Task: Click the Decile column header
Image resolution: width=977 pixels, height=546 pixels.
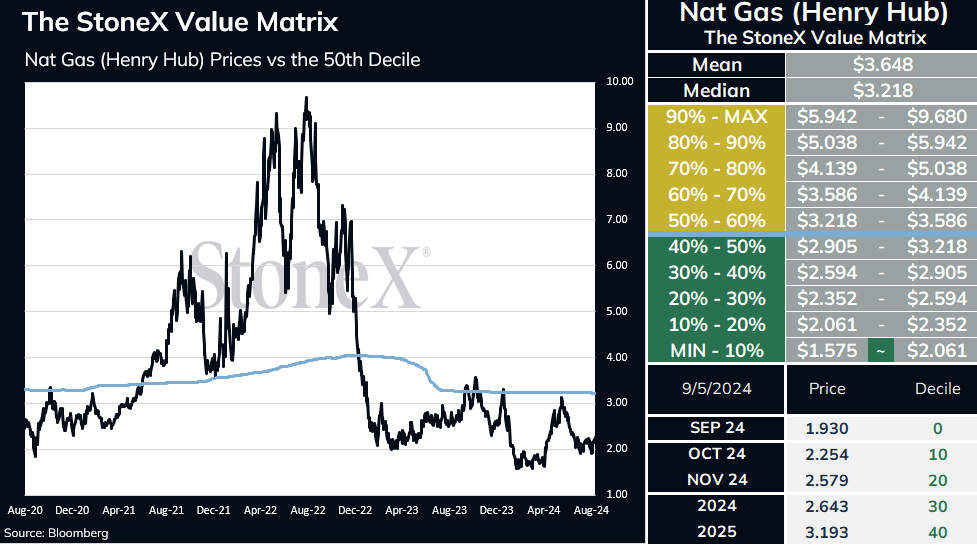Action: pos(937,389)
